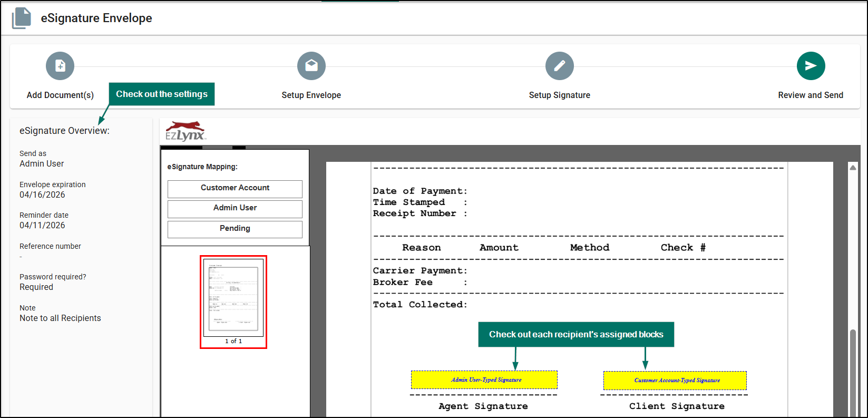Go to the Setup Signature pencil icon
868x418 pixels.
560,66
